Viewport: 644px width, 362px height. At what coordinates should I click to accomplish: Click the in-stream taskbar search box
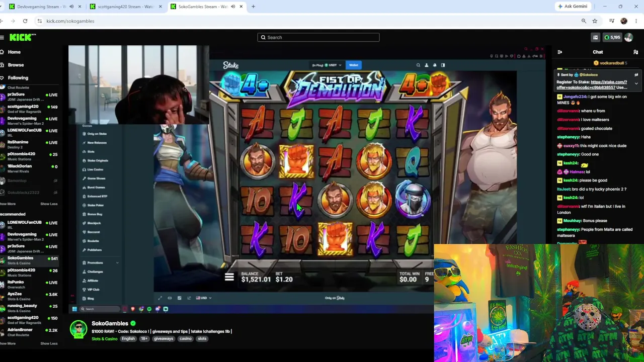click(x=101, y=309)
